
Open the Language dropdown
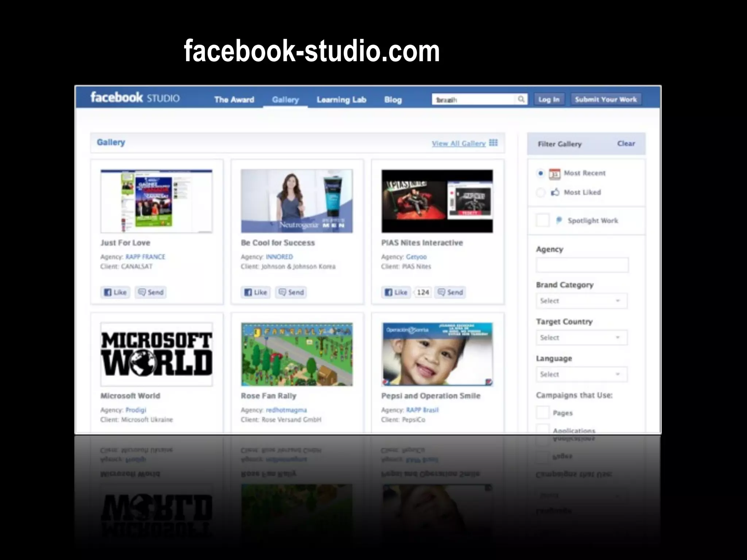click(582, 374)
